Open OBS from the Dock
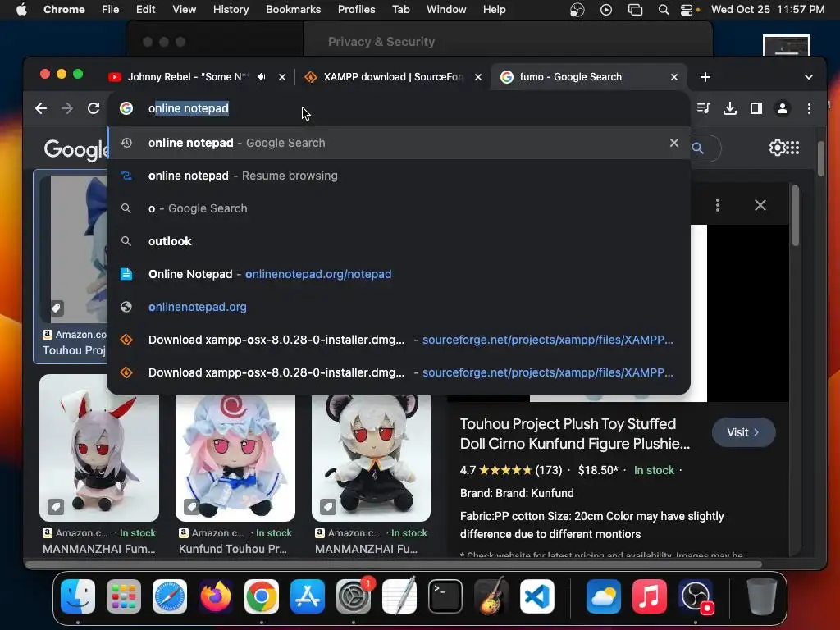840x630 pixels. click(x=696, y=596)
